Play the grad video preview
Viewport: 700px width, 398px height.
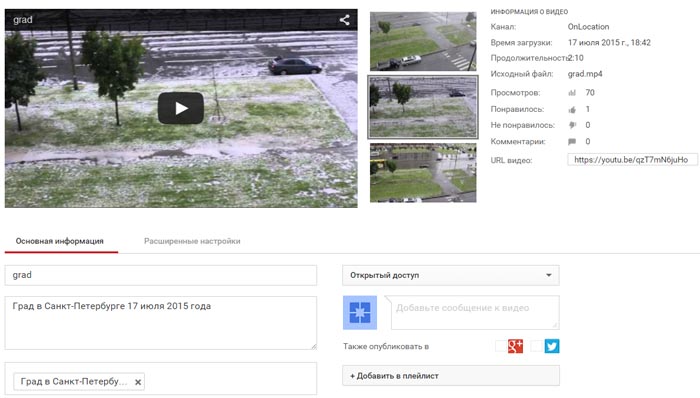[x=181, y=108]
